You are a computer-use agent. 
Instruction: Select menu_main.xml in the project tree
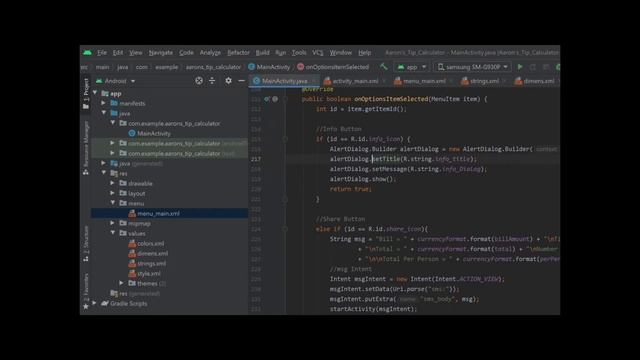tap(154, 213)
